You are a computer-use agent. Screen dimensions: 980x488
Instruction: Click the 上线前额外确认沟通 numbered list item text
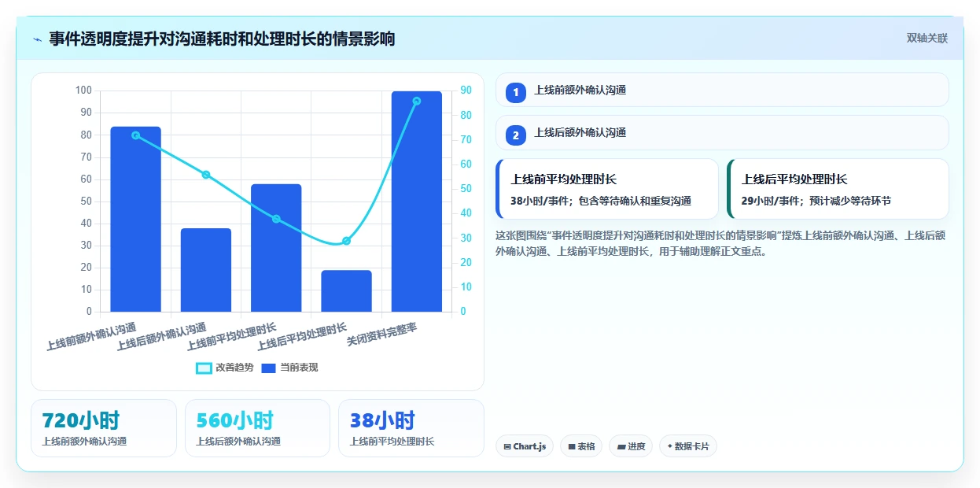(580, 91)
